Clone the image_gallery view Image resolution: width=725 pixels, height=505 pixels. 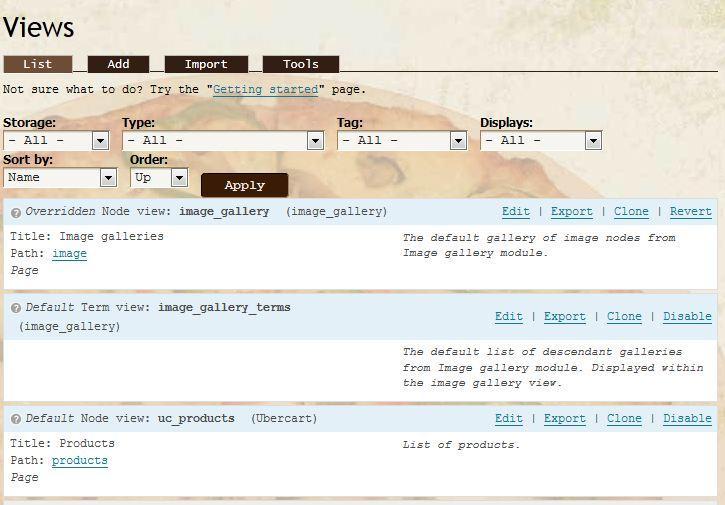631,212
